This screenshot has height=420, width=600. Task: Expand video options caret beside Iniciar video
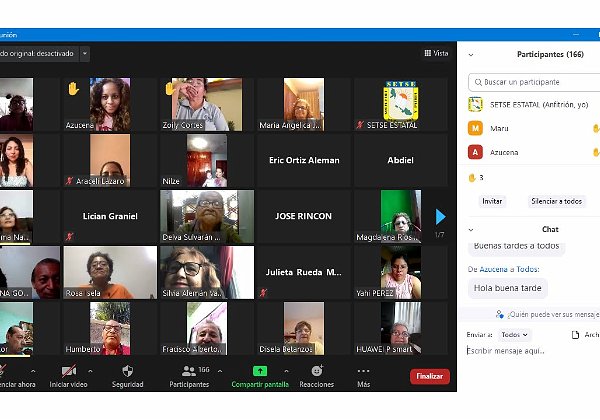tap(90, 371)
